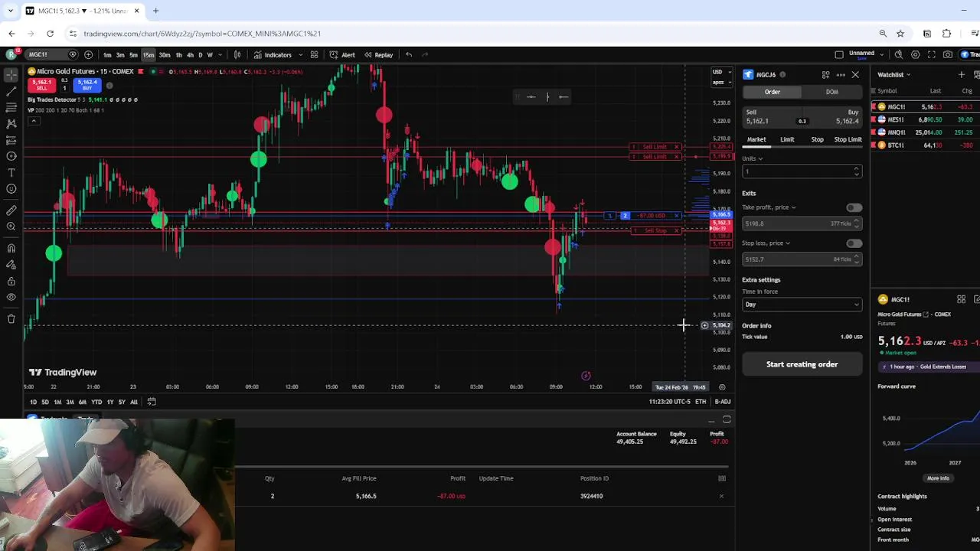Select the text annotation tool
The width and height of the screenshot is (980, 551).
[11, 173]
